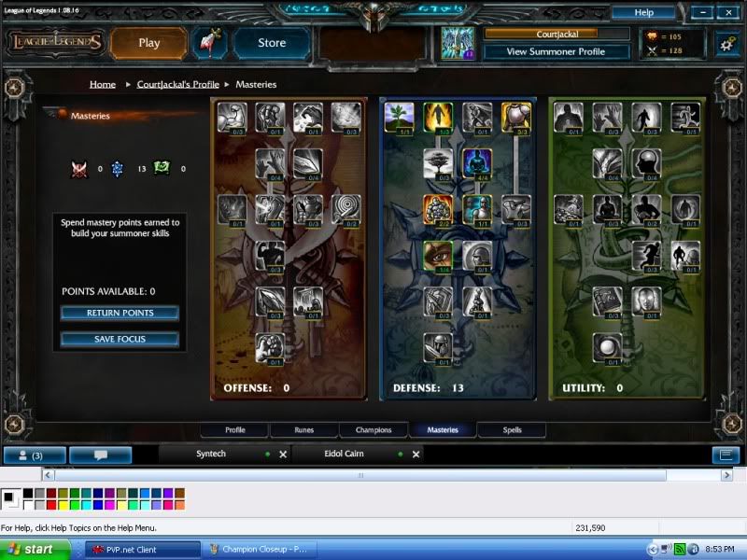This screenshot has width=747, height=560.
Task: Switch to the Spells tab
Action: pos(512,430)
